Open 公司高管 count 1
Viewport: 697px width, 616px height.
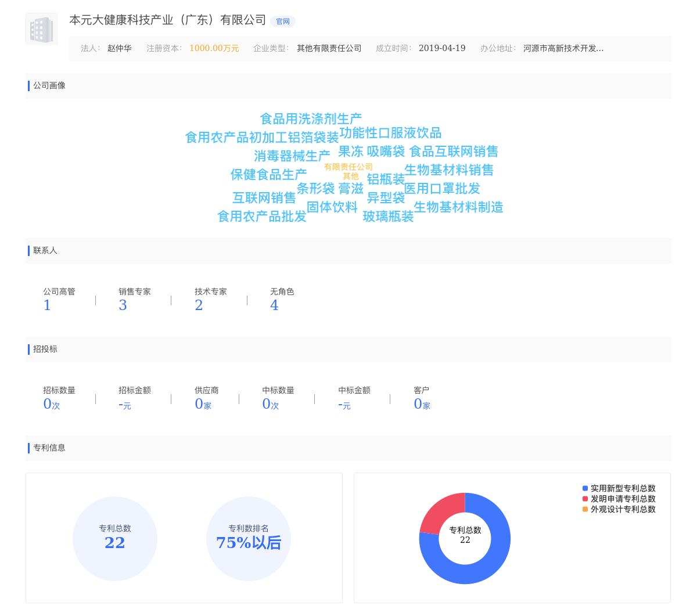47,305
